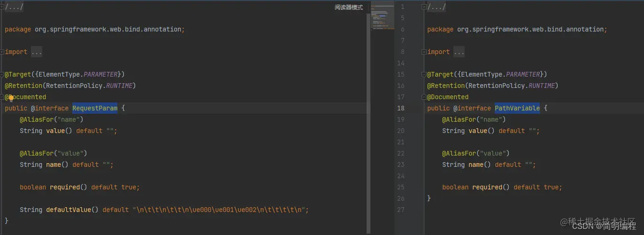Click line number 18 in the gutter
The width and height of the screenshot is (644, 235).
coord(400,108)
